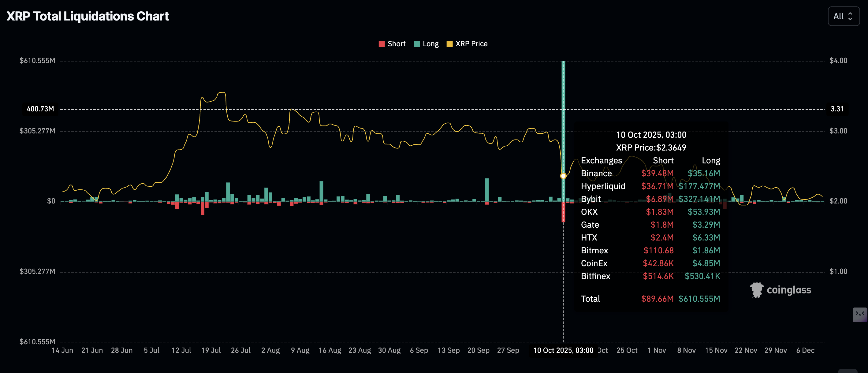This screenshot has height=373, width=868.
Task: Click the $4.00 price axis label
Action: (839, 61)
